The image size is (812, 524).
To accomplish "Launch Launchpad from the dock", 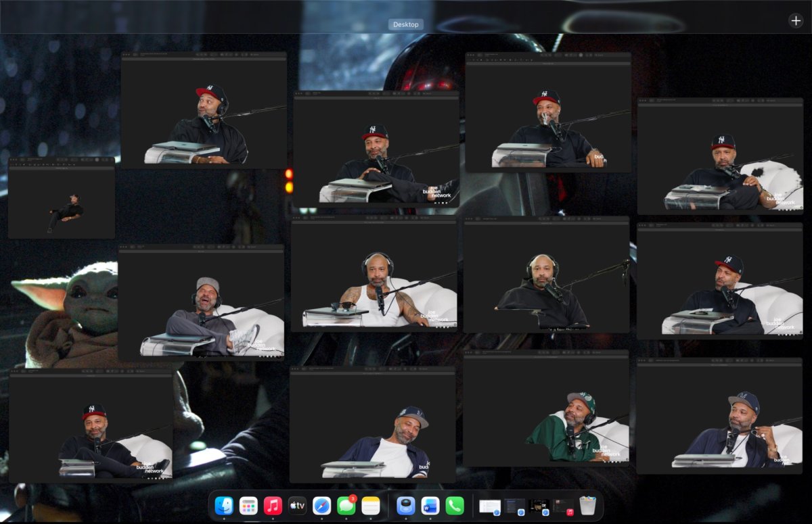I will click(x=248, y=505).
